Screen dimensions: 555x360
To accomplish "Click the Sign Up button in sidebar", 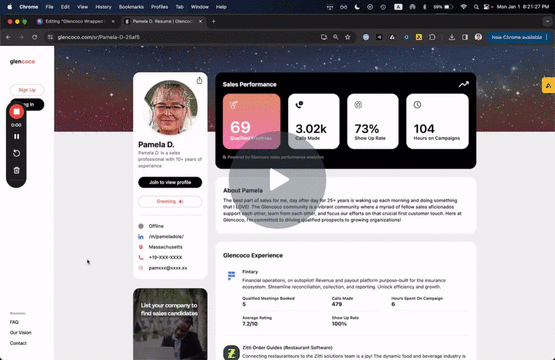I will pos(27,90).
